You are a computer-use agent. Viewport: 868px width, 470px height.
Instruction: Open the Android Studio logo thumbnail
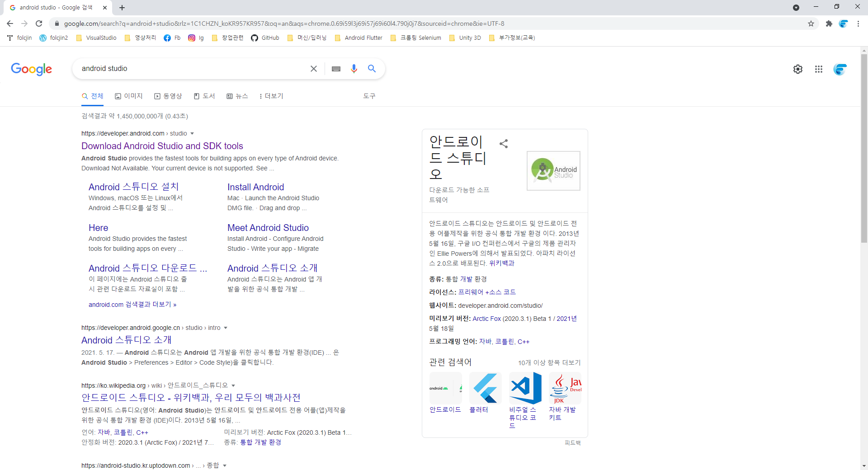click(553, 171)
